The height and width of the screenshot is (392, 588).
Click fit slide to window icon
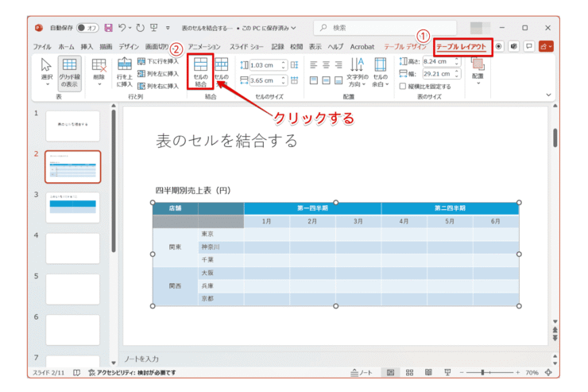[548, 372]
